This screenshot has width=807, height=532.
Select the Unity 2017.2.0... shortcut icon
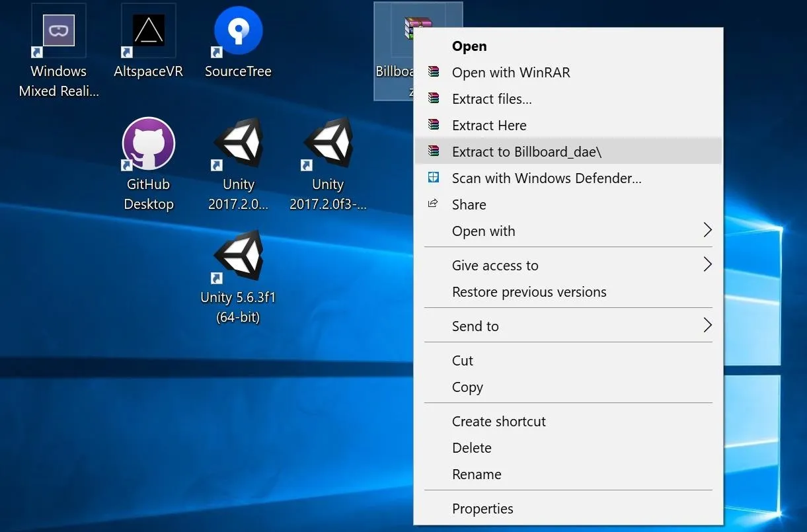coord(239,143)
